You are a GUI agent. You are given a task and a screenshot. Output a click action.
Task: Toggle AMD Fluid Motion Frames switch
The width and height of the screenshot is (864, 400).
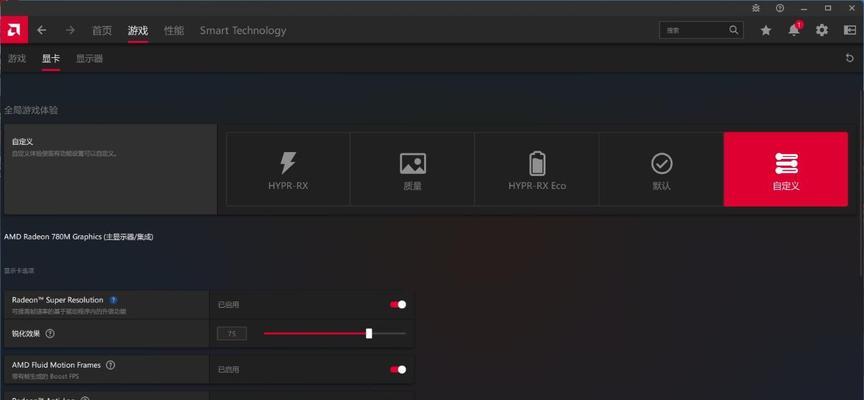point(398,369)
